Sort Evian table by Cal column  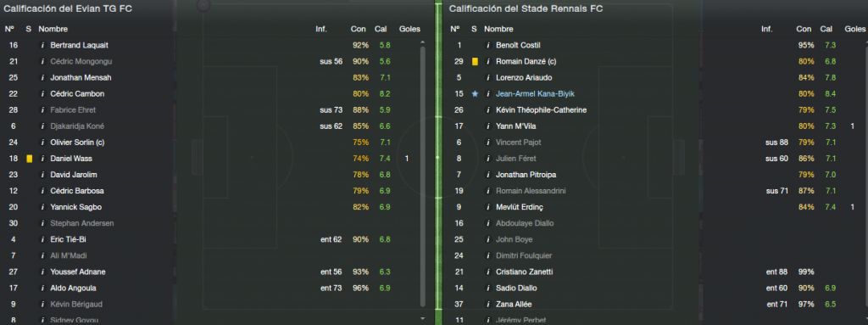[x=381, y=29]
